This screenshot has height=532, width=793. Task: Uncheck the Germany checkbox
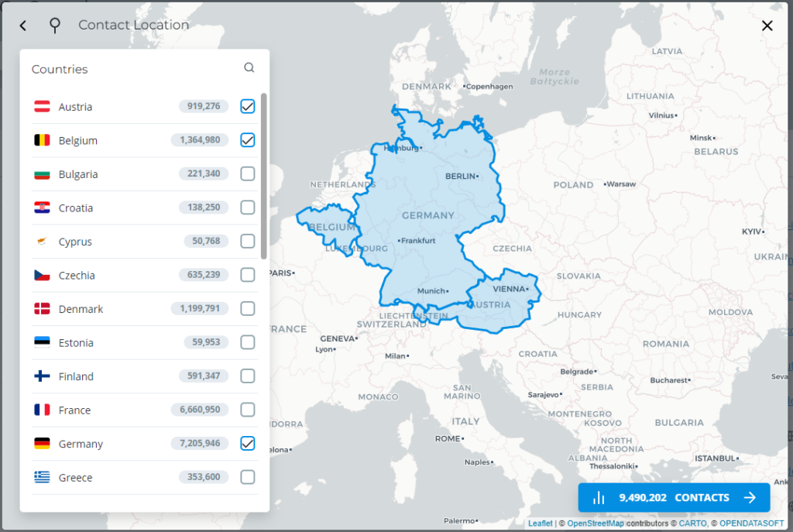tap(247, 443)
